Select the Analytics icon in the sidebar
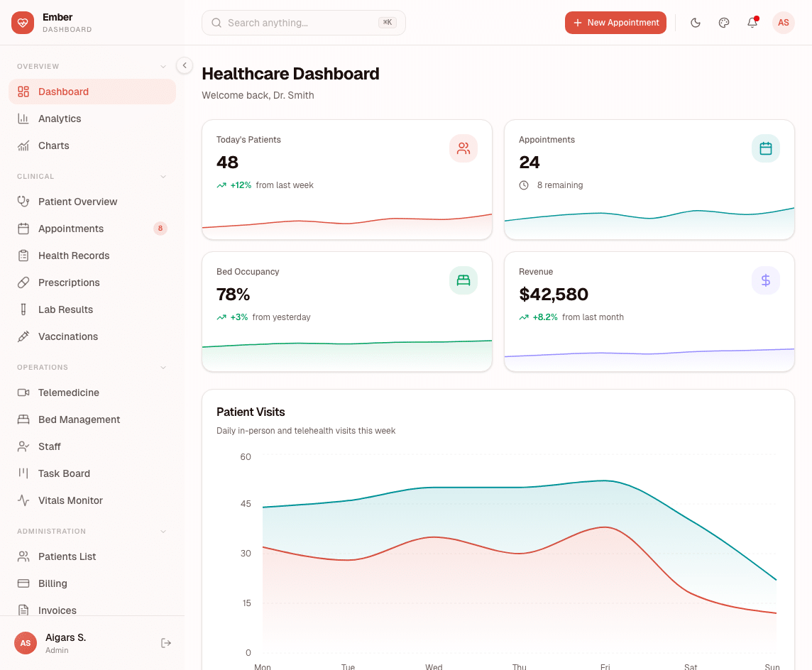812x670 pixels. click(x=24, y=119)
